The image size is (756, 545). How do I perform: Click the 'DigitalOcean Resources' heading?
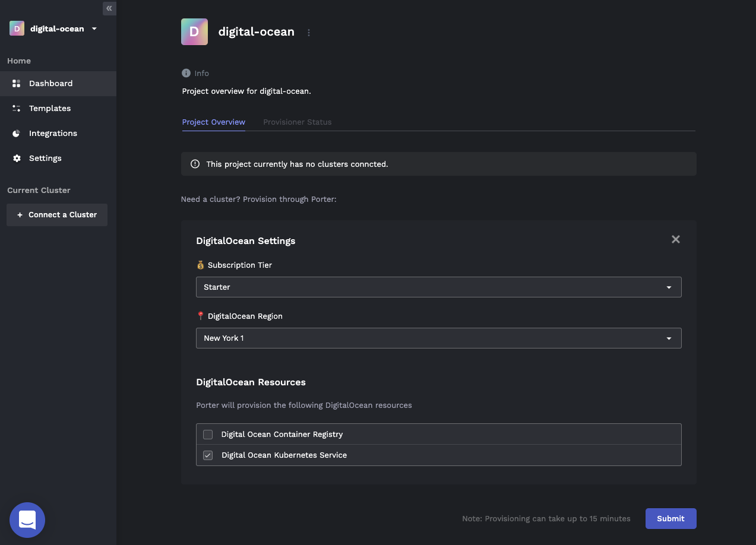pyautogui.click(x=251, y=382)
